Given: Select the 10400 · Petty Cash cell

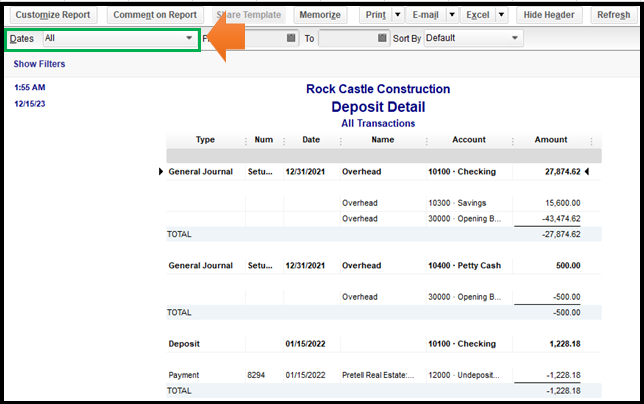Looking at the screenshot, I should point(465,266).
